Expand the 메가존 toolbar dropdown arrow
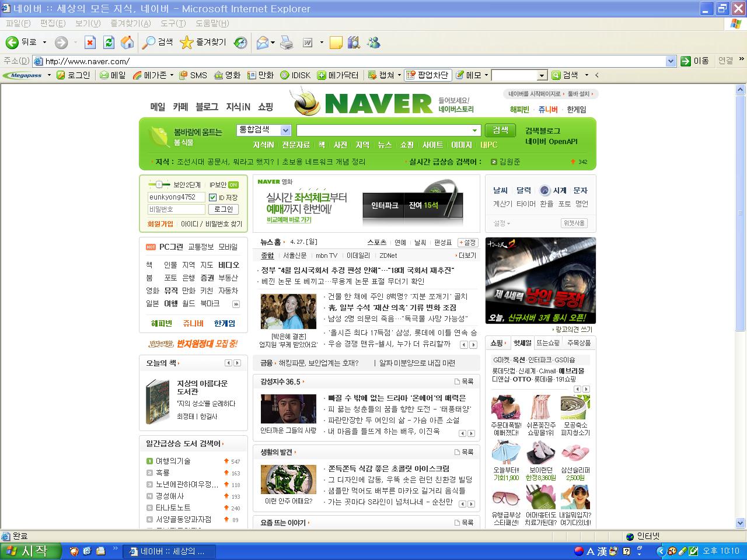This screenshot has width=747, height=560. (172, 75)
